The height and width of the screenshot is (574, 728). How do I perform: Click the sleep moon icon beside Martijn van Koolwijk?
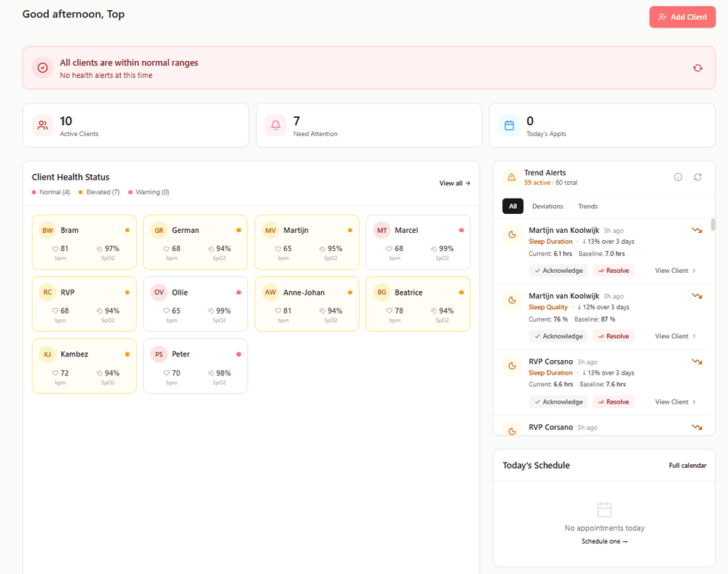[512, 234]
